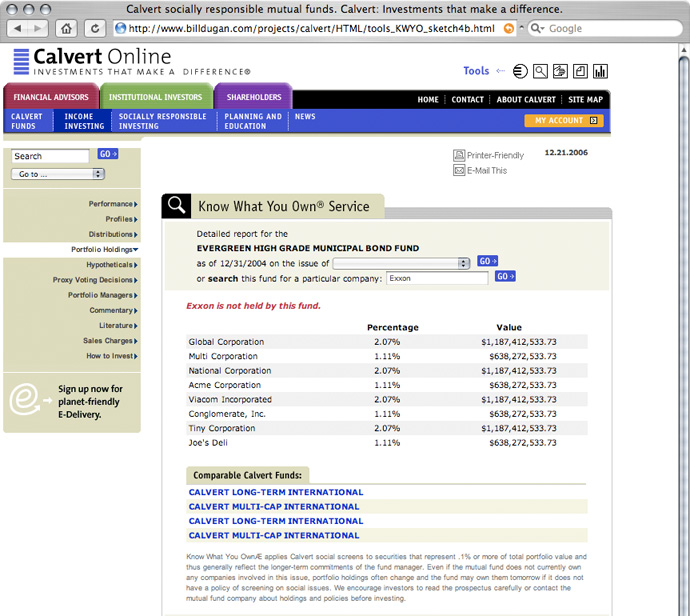
Task: Click GO next to the Exxon search field
Action: (x=505, y=276)
